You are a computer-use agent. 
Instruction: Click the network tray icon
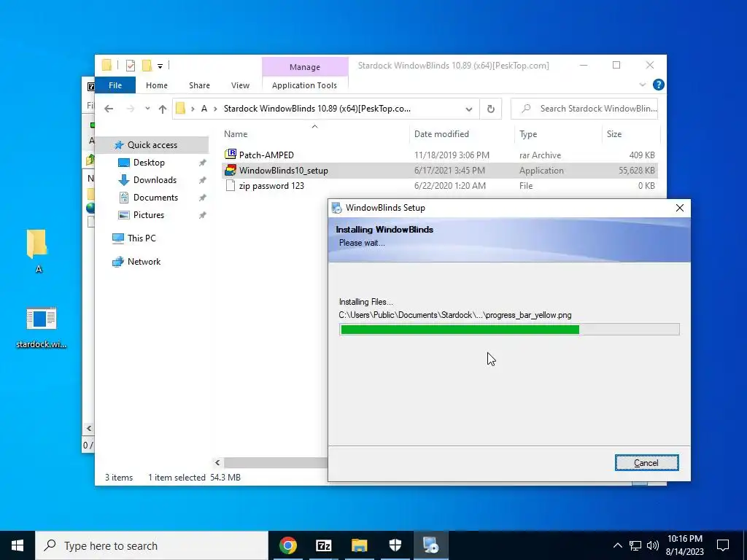tap(635, 545)
